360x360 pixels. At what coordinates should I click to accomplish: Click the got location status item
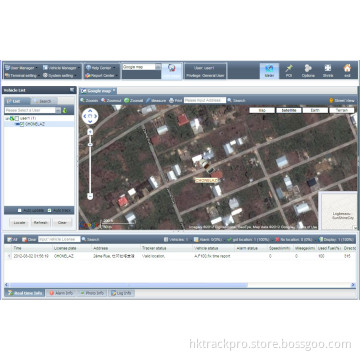click(248, 239)
